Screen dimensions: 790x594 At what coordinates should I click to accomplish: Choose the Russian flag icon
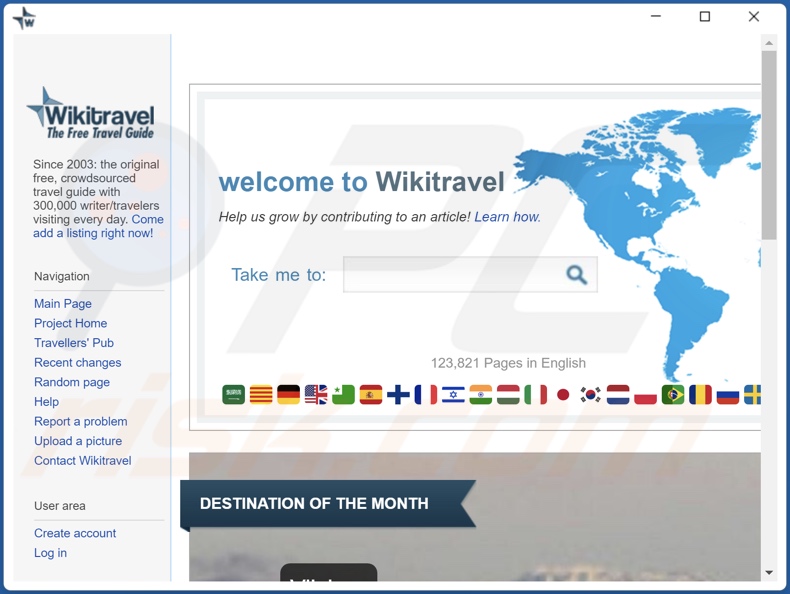pos(728,394)
